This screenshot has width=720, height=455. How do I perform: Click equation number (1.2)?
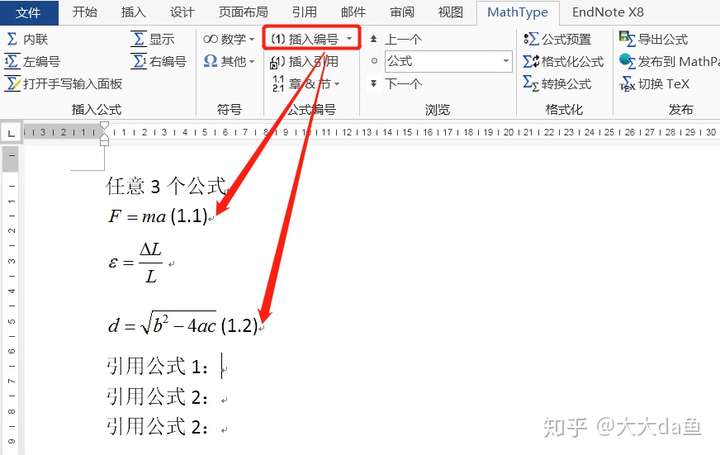[x=239, y=326]
